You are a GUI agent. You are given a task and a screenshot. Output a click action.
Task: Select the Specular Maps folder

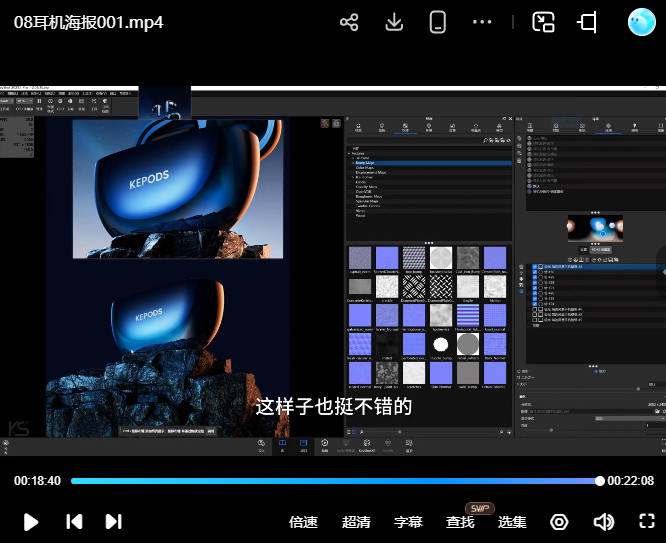pyautogui.click(x=367, y=201)
